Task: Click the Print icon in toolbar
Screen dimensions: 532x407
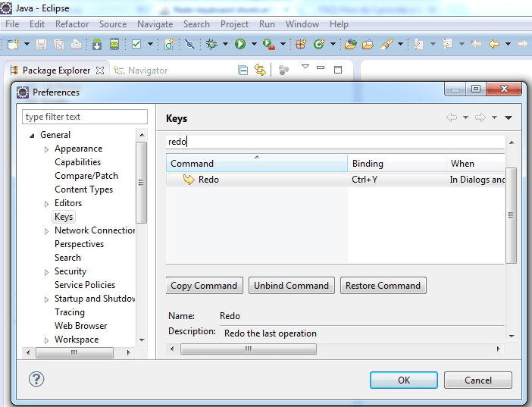Action: 76,44
